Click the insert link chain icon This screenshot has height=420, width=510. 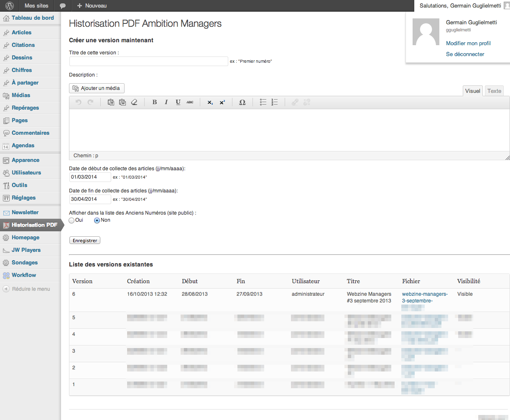295,102
